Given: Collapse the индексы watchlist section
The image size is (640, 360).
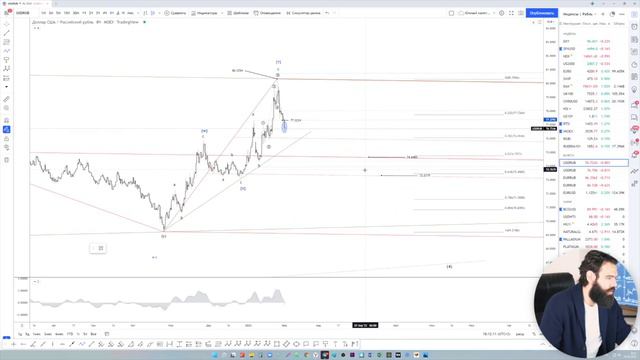Looking at the screenshot, I should (569, 34).
